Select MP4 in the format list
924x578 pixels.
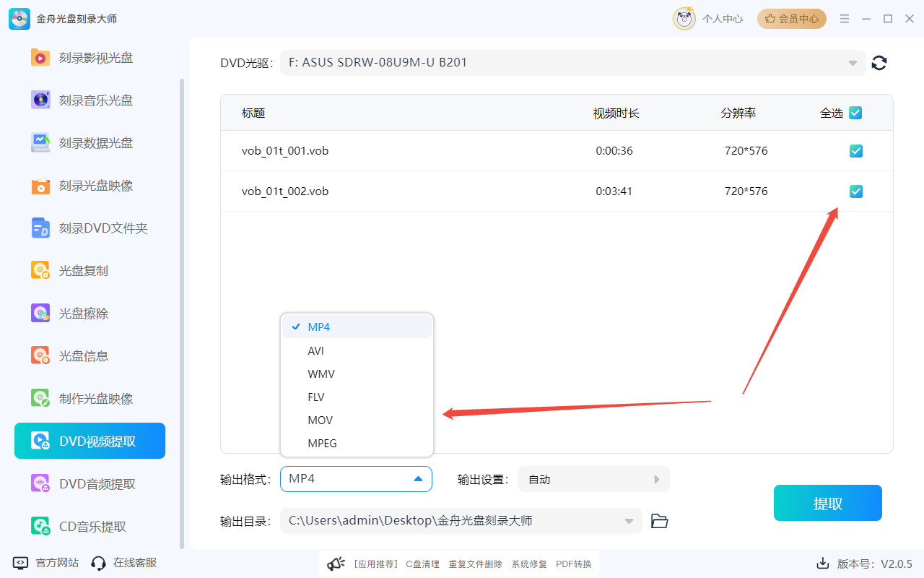click(x=357, y=327)
